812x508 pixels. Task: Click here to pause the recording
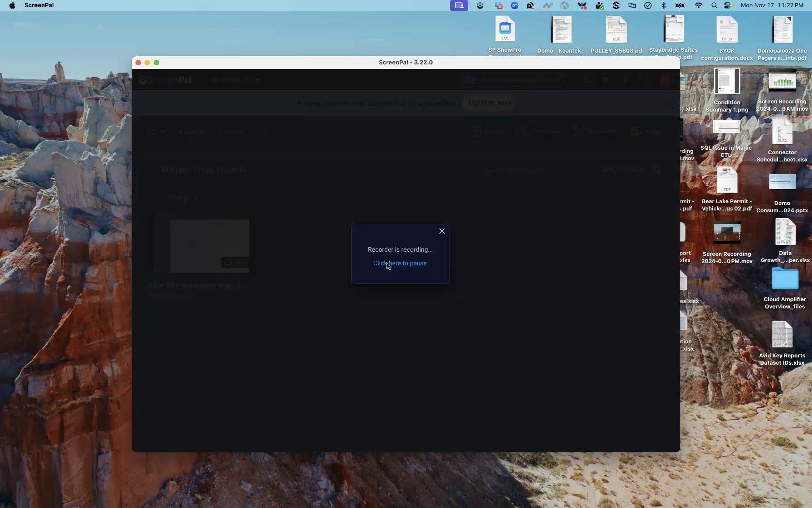click(x=400, y=263)
